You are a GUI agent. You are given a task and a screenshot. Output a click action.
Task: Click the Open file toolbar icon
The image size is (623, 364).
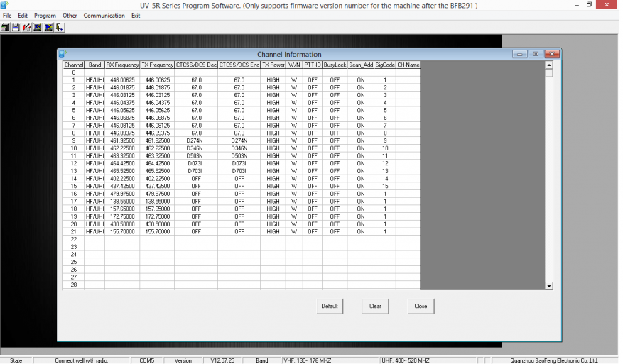(5, 28)
